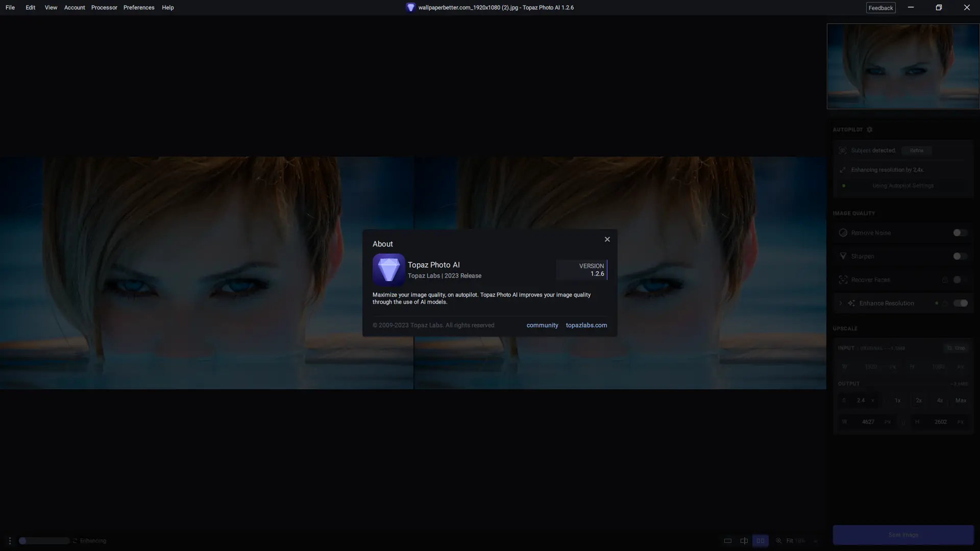Select single view layout icon
This screenshot has height=551, width=980.
coord(728,541)
